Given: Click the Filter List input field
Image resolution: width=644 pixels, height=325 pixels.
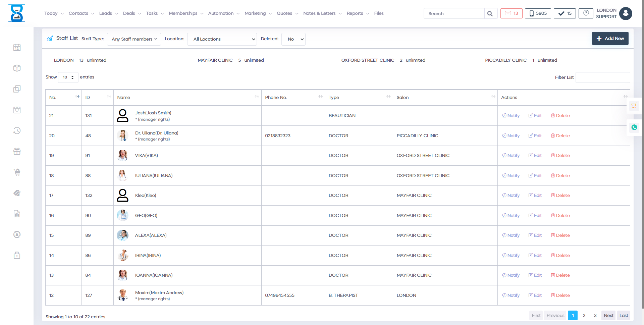Looking at the screenshot, I should coord(602,77).
